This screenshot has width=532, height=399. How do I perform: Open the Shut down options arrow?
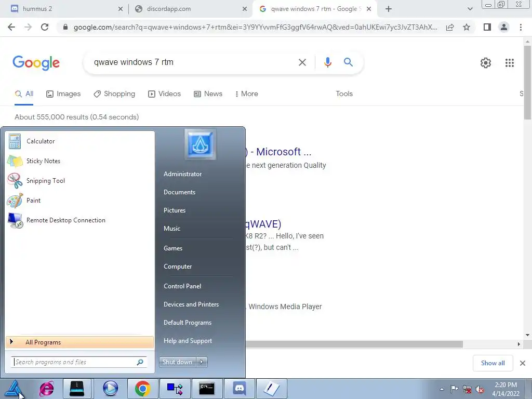[x=202, y=362]
